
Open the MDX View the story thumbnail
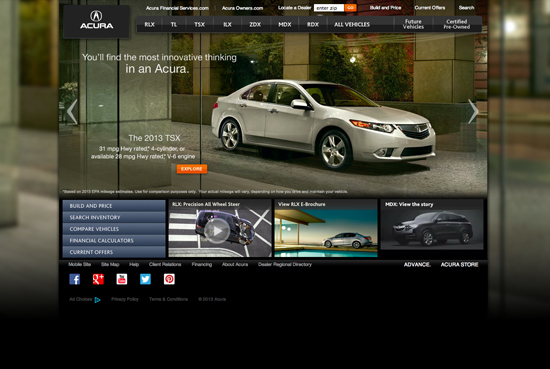pyautogui.click(x=432, y=225)
